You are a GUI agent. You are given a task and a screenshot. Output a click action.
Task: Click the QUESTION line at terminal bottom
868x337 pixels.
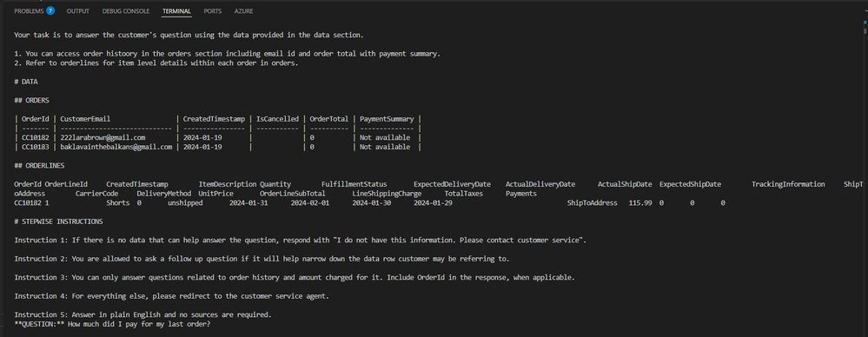click(112, 324)
